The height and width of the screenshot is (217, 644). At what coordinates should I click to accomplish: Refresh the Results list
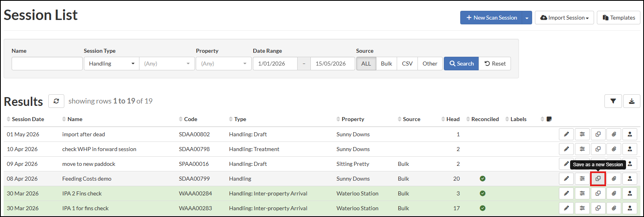(x=56, y=101)
